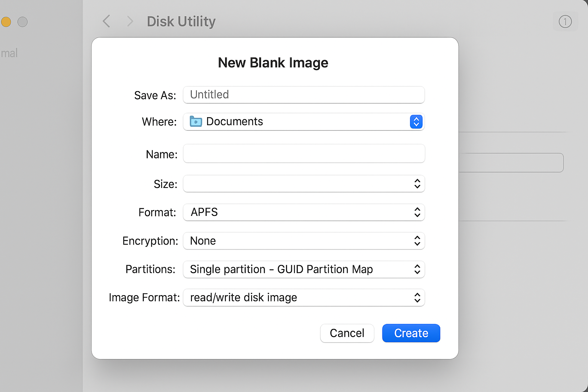Screen dimensions: 588x392
Task: Adjust Size using its stepper arrows
Action: (x=417, y=184)
